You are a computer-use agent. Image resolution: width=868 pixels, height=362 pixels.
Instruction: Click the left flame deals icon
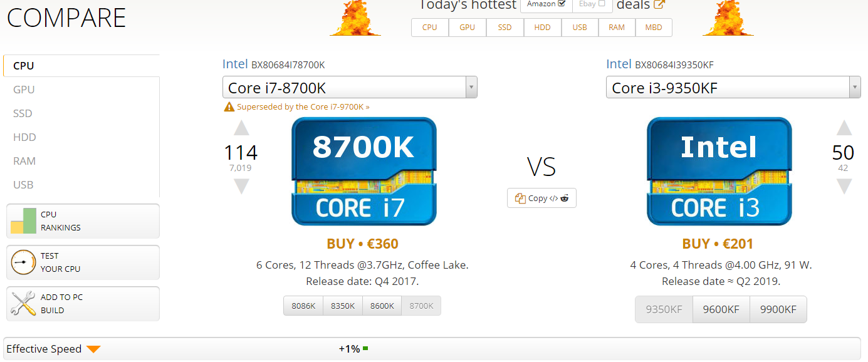tap(355, 18)
